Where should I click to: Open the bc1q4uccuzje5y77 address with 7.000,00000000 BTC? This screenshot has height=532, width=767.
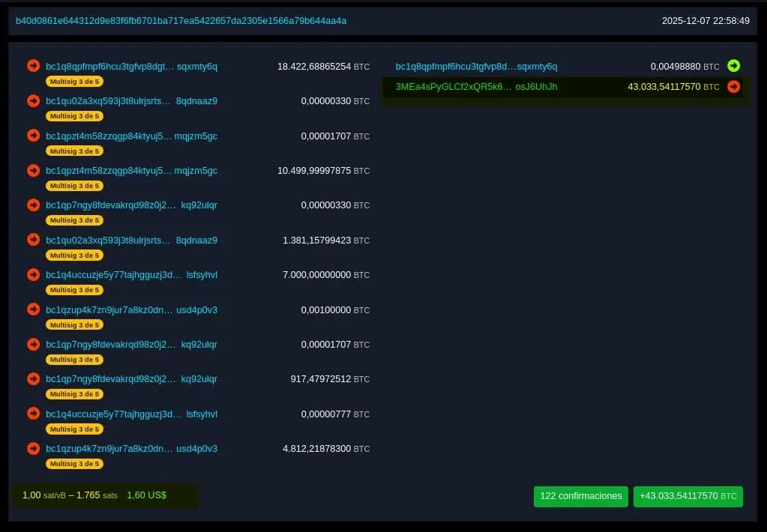131,275
